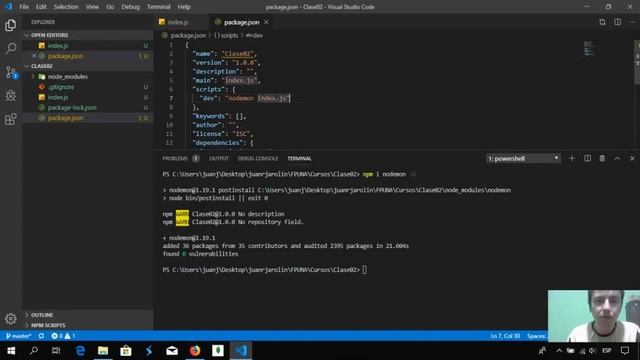This screenshot has width=640, height=360.
Task: Select package.json in the CLASE02 tree
Action: click(88, 118)
